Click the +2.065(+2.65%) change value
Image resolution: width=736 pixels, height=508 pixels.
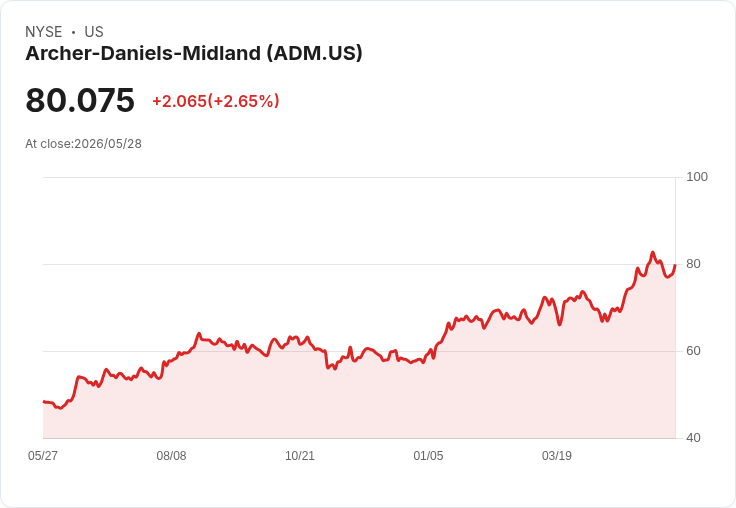(x=215, y=101)
